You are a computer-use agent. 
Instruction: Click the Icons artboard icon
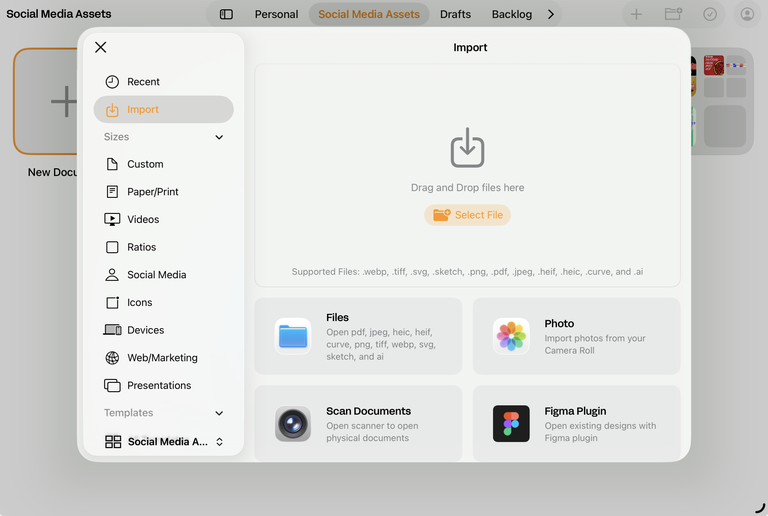pos(112,303)
